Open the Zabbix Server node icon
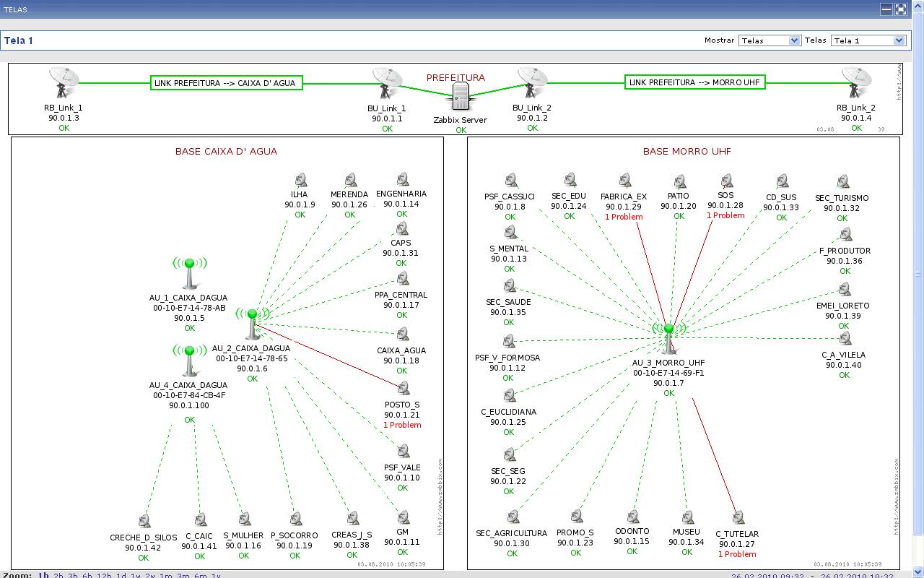 click(460, 97)
